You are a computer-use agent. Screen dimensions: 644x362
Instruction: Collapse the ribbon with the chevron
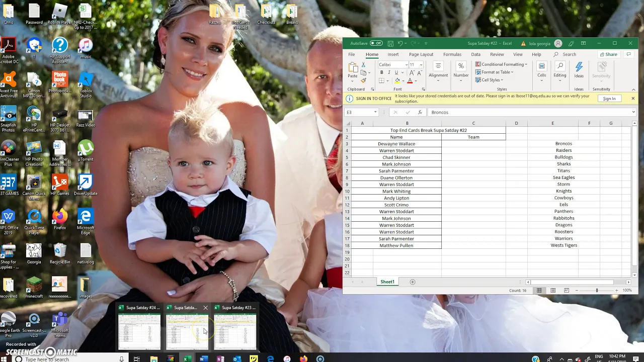[x=633, y=89]
